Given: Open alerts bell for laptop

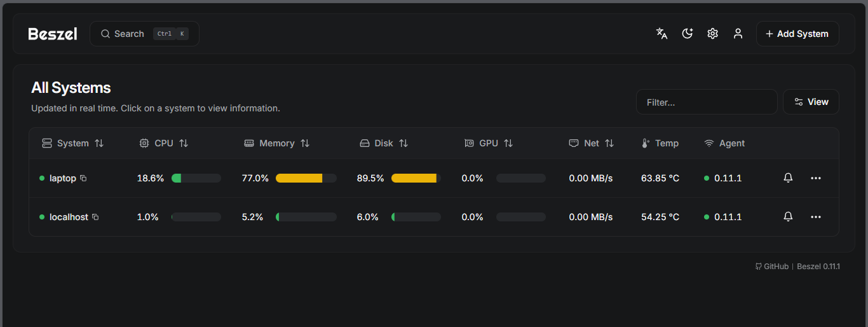Looking at the screenshot, I should point(788,178).
